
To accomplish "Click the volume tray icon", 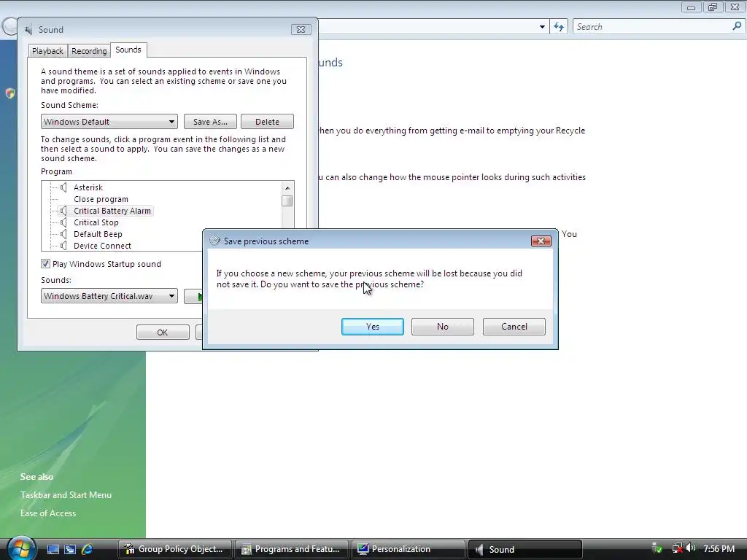I will [691, 548].
